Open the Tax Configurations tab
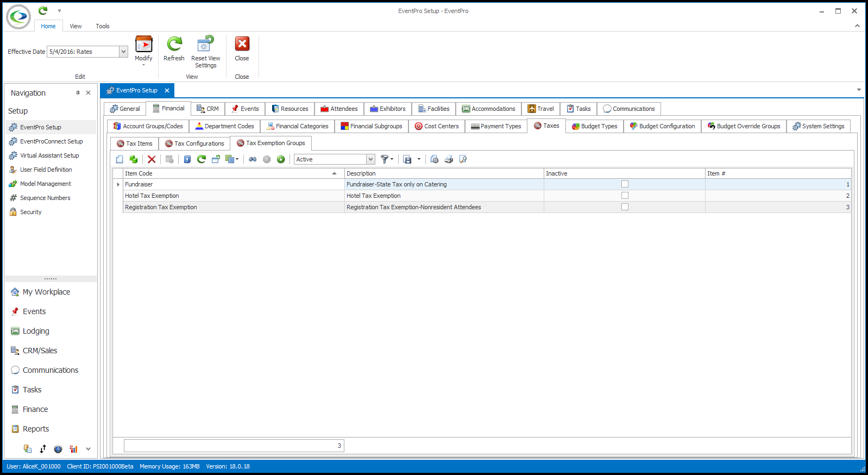 click(x=194, y=143)
